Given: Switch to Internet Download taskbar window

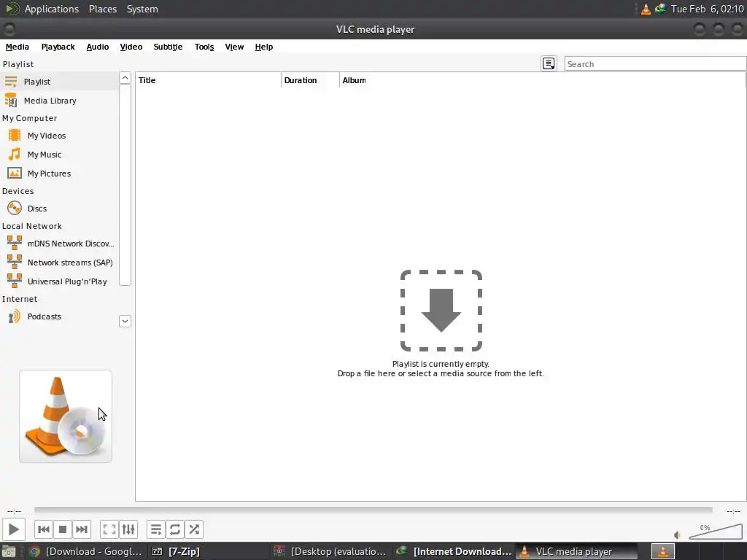Looking at the screenshot, I should (454, 551).
